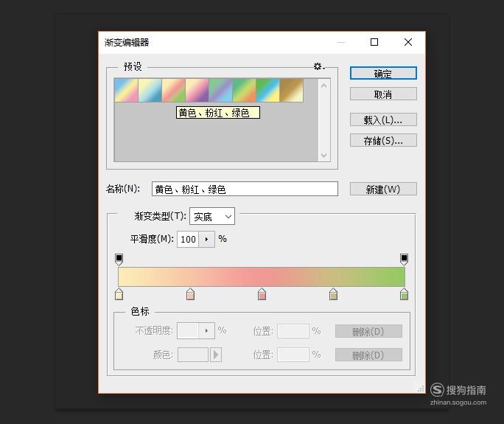Select the third yellow-pink-green preset gradient
504x424 pixels.
(x=174, y=91)
